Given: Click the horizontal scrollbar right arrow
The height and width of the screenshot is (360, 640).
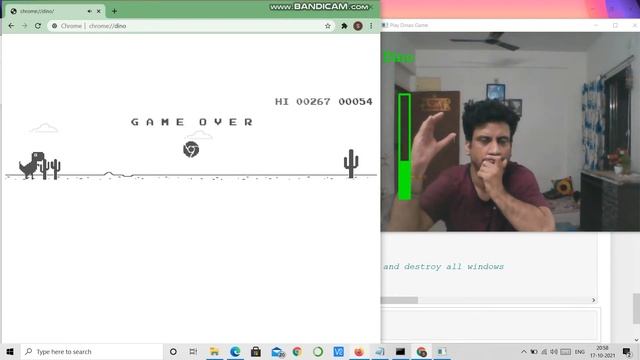Looking at the screenshot, I should 593,300.
